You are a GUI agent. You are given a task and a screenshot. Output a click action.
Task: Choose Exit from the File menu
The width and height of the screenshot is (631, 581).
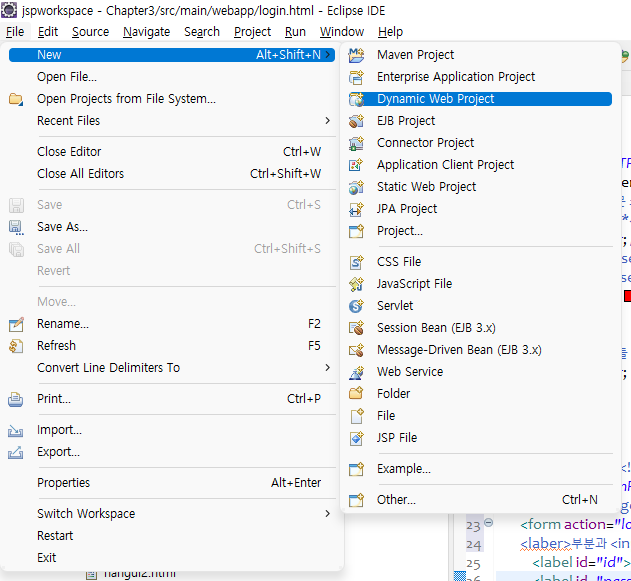172,558
